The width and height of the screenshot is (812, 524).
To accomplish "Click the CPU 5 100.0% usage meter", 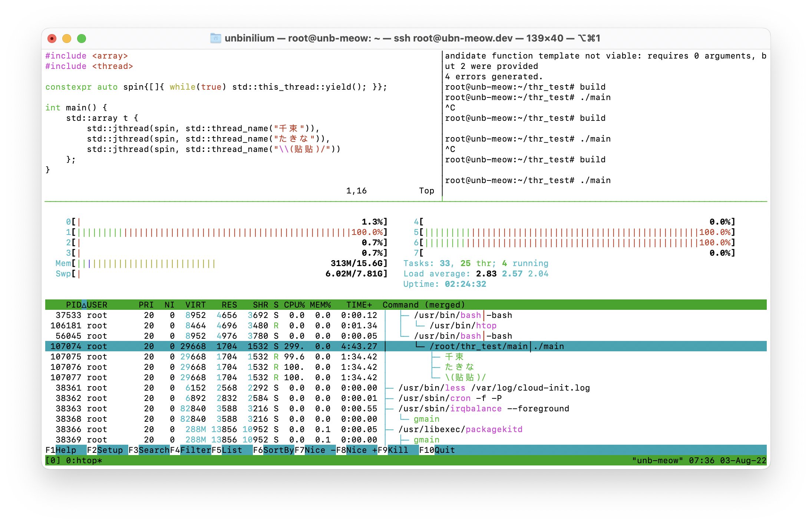I will click(x=574, y=232).
